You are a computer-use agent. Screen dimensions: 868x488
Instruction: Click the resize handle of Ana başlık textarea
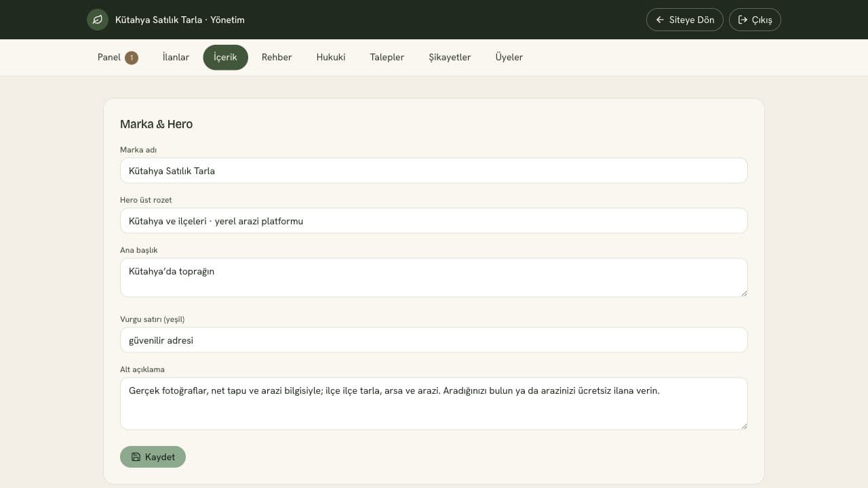tap(743, 292)
